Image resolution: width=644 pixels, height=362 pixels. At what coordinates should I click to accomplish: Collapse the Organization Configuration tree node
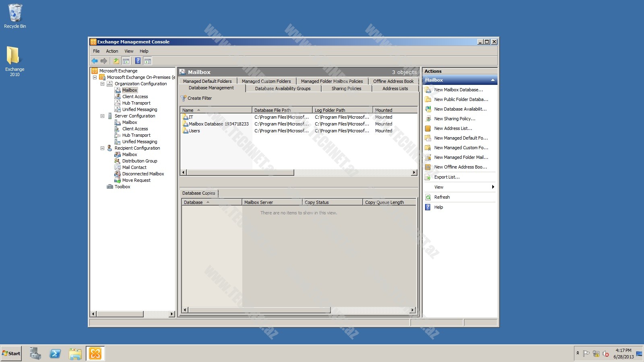coord(102,84)
